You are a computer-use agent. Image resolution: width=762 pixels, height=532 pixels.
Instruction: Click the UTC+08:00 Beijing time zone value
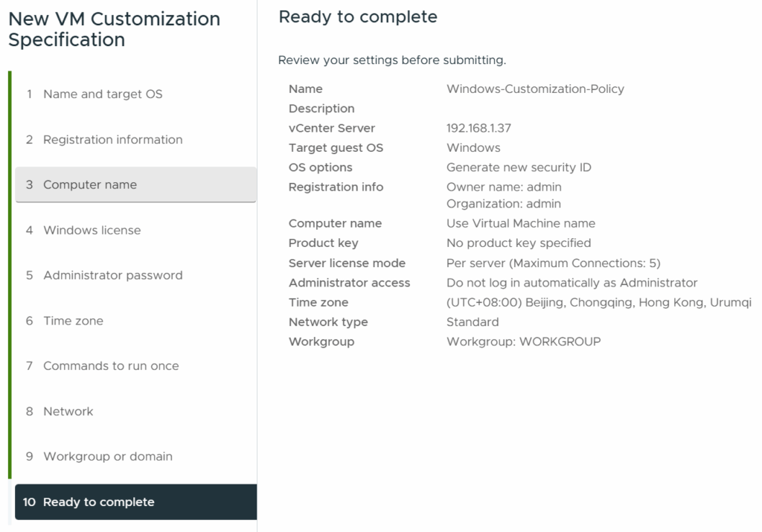pos(599,303)
